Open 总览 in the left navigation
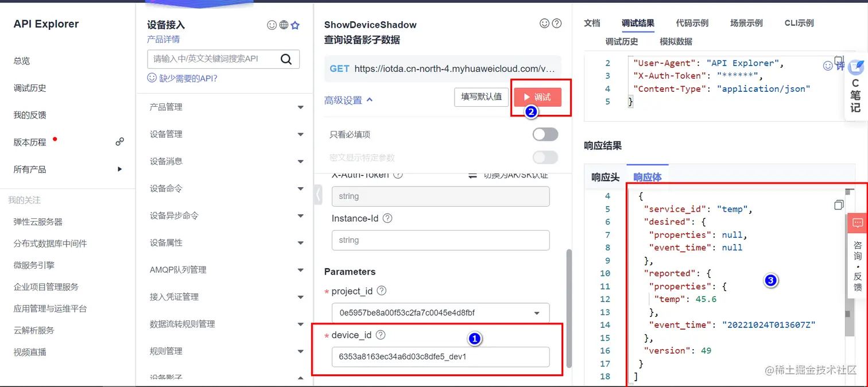868x387 pixels. pyautogui.click(x=22, y=61)
